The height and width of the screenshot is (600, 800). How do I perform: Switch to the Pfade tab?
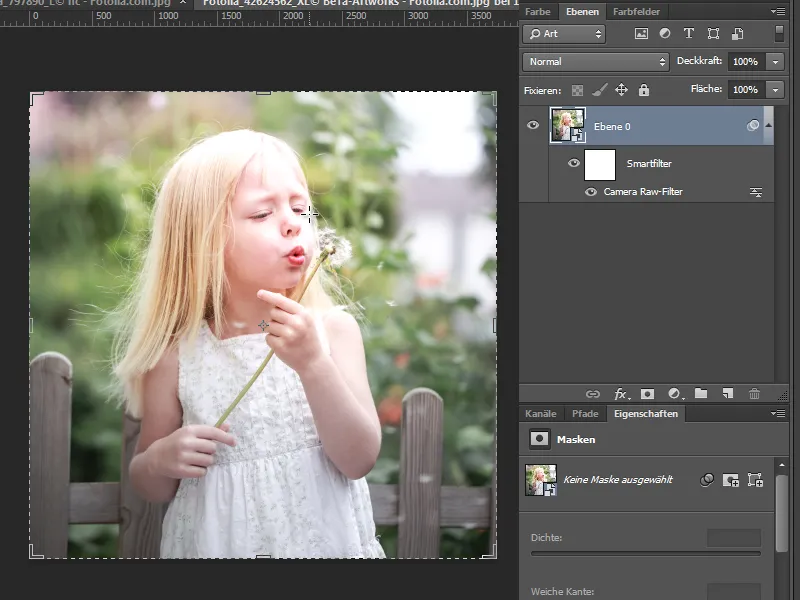tap(585, 414)
